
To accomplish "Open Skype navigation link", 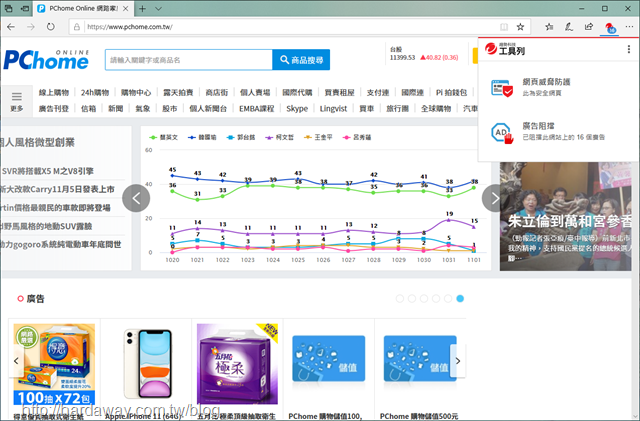I will [x=297, y=109].
